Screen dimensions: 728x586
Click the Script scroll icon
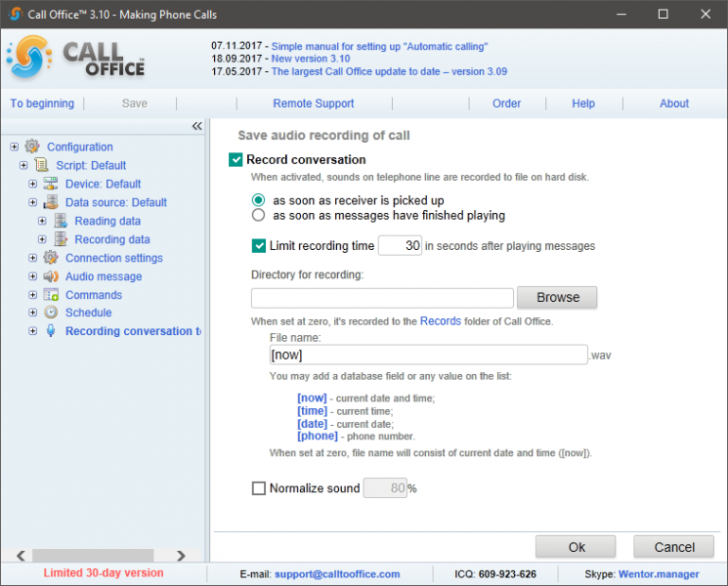pyautogui.click(x=41, y=165)
